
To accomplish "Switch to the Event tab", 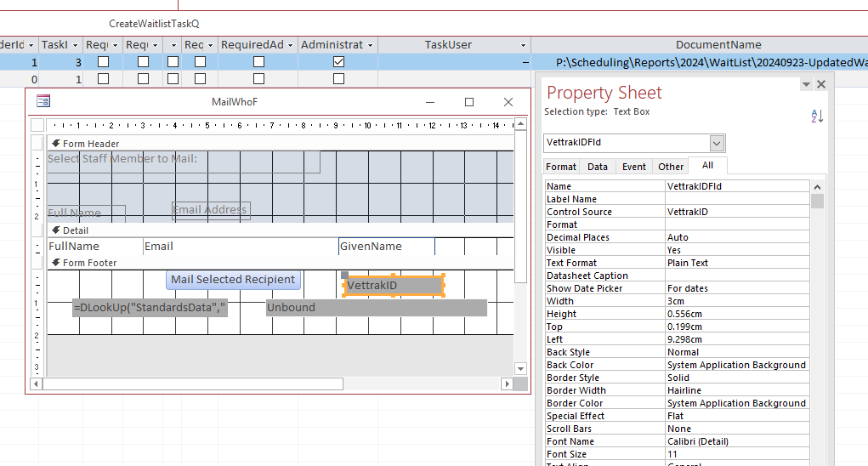I will point(634,167).
